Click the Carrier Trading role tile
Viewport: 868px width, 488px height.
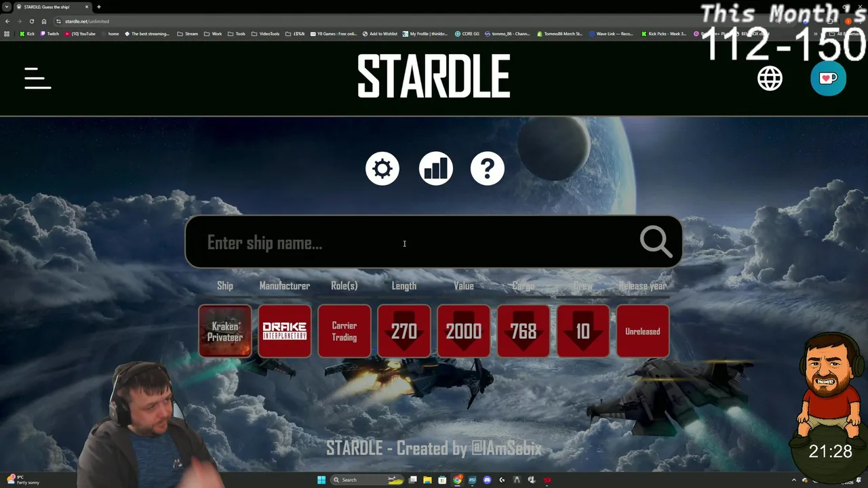tap(344, 331)
